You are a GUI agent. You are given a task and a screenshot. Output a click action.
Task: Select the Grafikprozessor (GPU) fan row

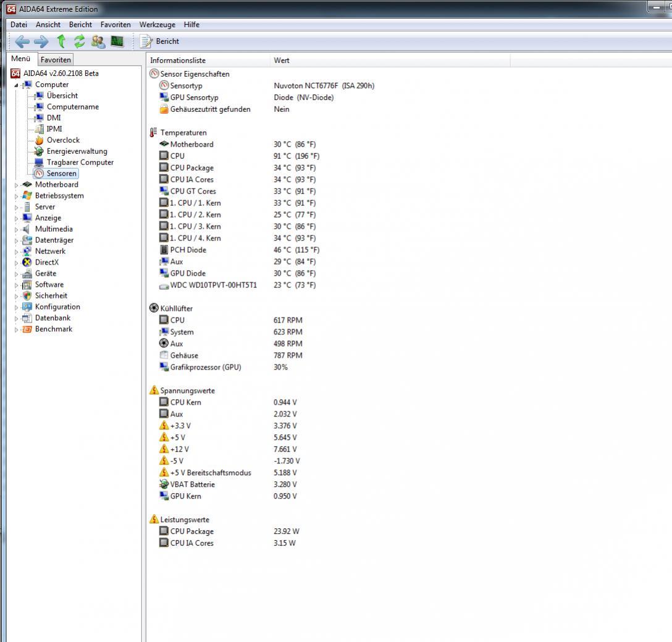[224, 367]
